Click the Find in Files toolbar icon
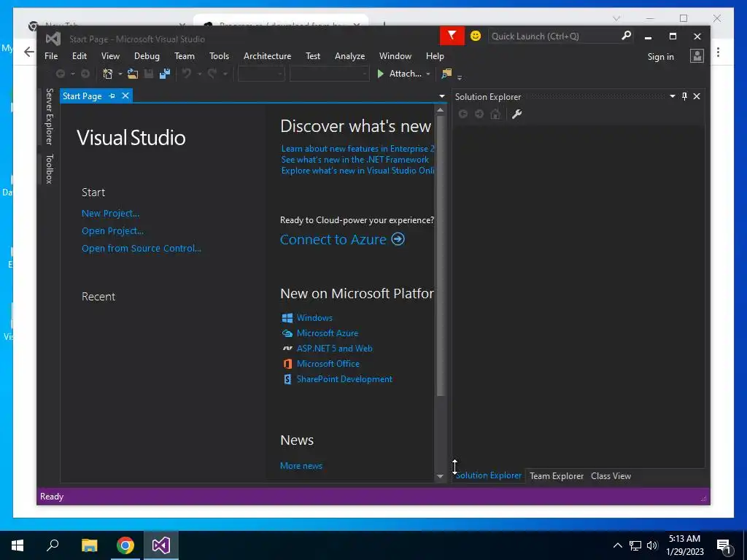The image size is (747, 560). (x=446, y=74)
